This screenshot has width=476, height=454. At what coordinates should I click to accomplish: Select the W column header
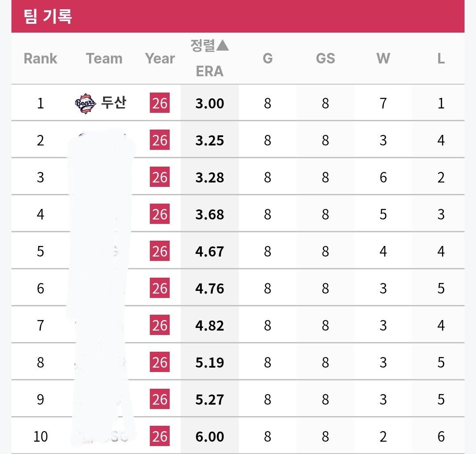click(383, 58)
